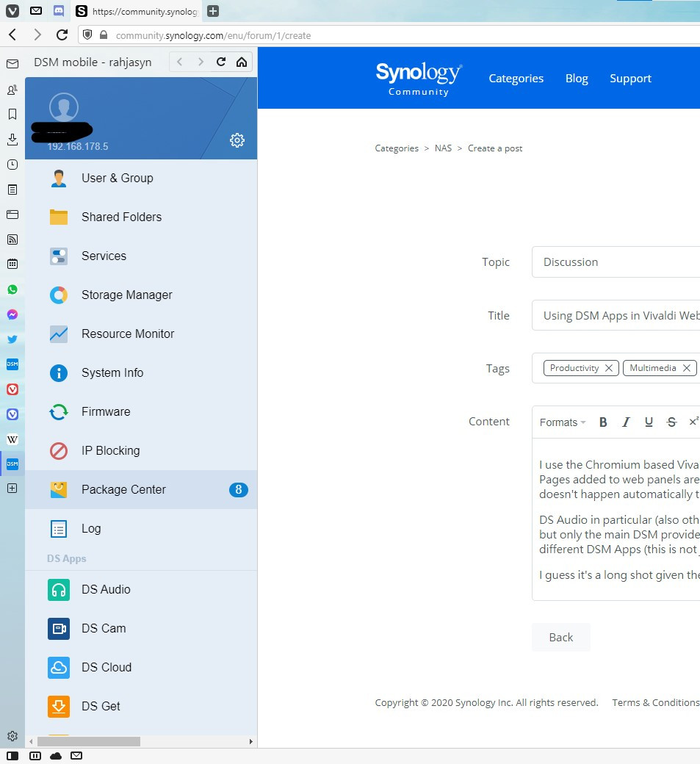This screenshot has width=700, height=764.
Task: Open System Info in the DSM sidebar
Action: pyautogui.click(x=112, y=372)
